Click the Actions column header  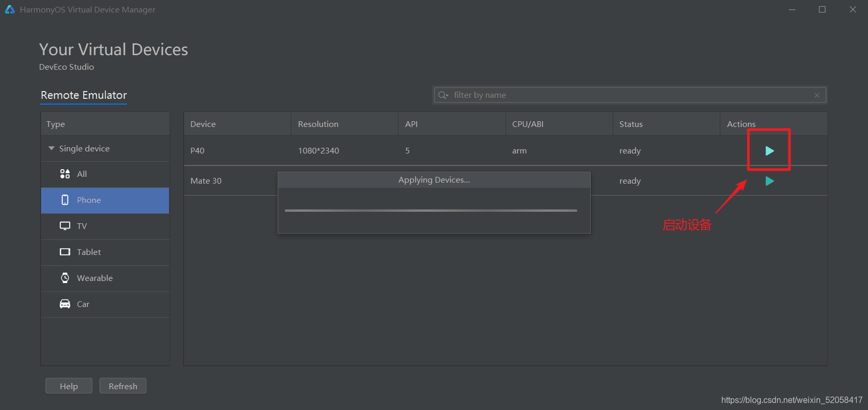tap(774, 124)
